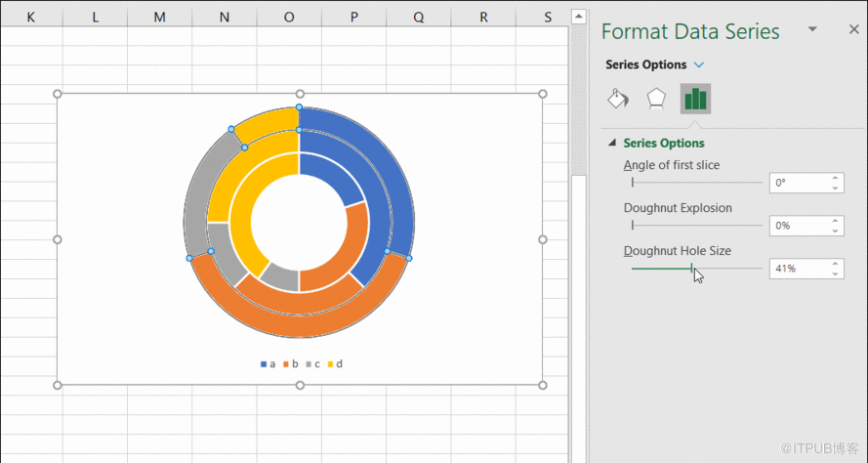Open the Series Options dropdown chevron

pyautogui.click(x=699, y=64)
